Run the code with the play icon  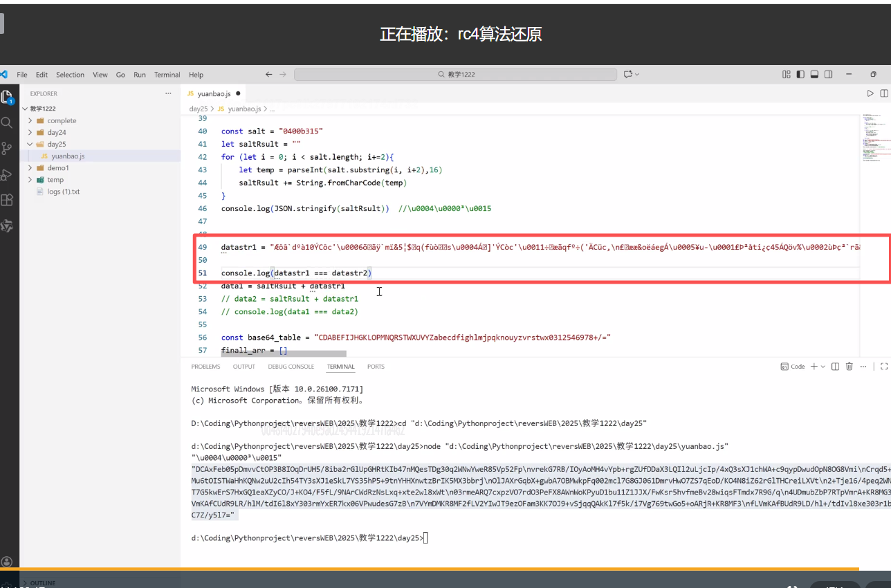[870, 93]
